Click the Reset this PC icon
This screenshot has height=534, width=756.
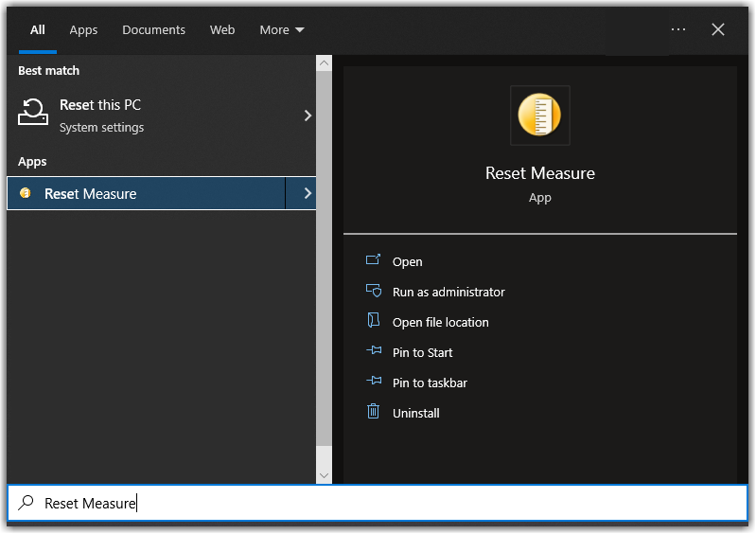pyautogui.click(x=33, y=112)
